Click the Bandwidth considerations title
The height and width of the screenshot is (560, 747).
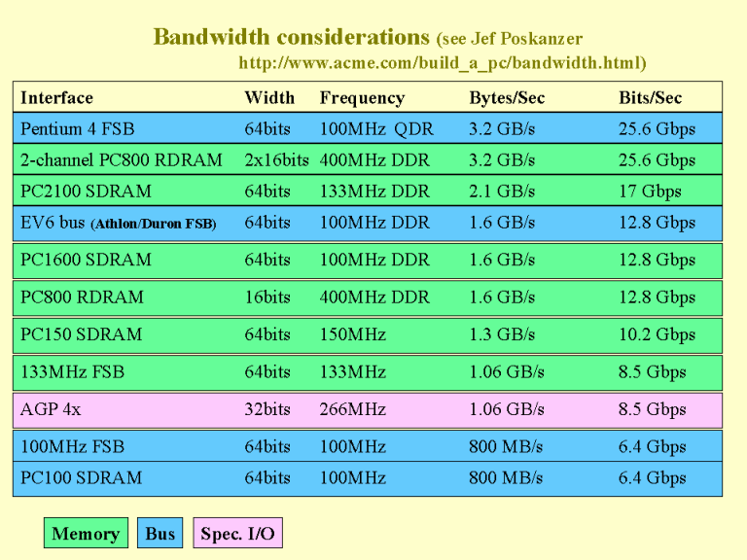point(291,37)
